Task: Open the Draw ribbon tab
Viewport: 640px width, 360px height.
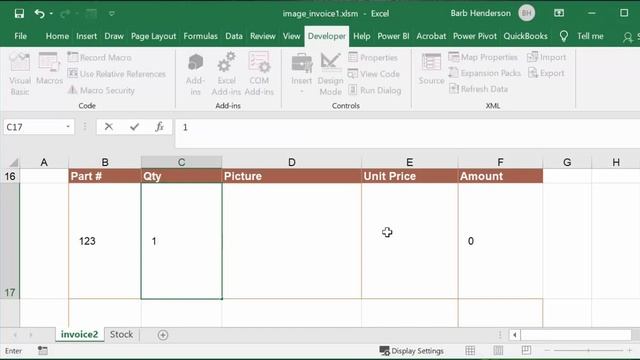Action: (x=114, y=36)
